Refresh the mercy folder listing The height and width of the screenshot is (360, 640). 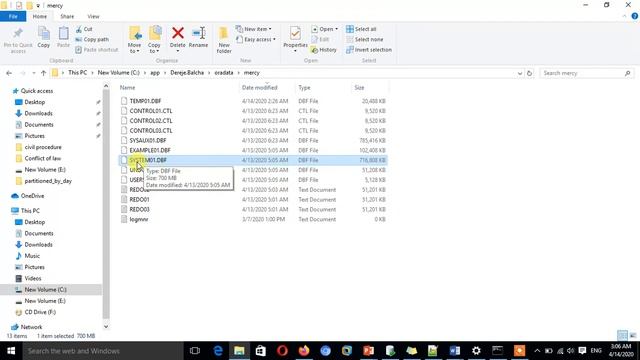click(529, 73)
